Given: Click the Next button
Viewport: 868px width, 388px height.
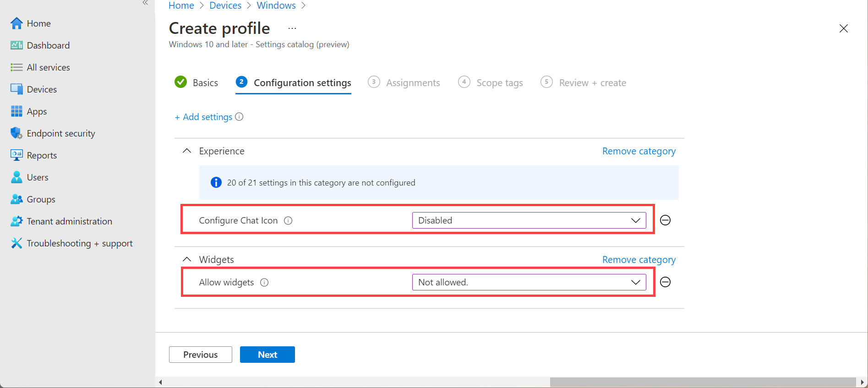Looking at the screenshot, I should [x=267, y=355].
